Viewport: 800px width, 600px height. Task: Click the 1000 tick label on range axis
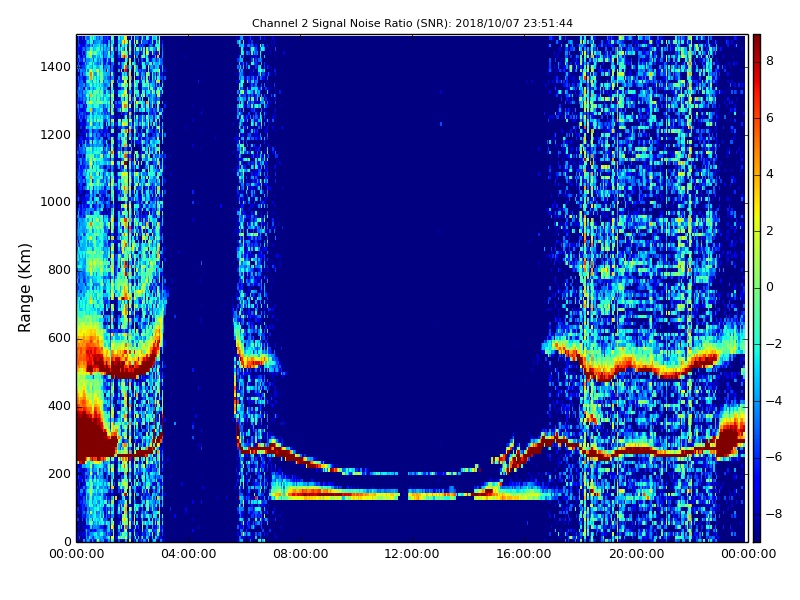tap(56, 202)
